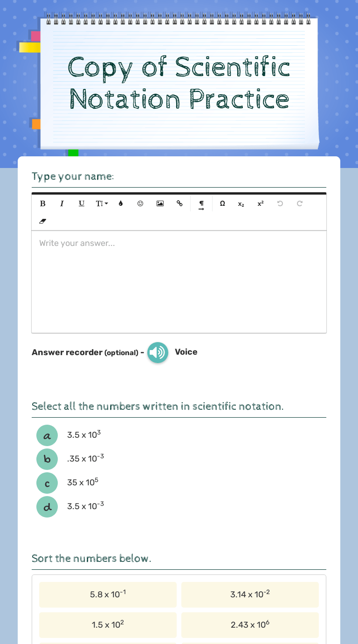The height and width of the screenshot is (644, 358).
Task: Open the font size dropdown
Action: (x=102, y=203)
